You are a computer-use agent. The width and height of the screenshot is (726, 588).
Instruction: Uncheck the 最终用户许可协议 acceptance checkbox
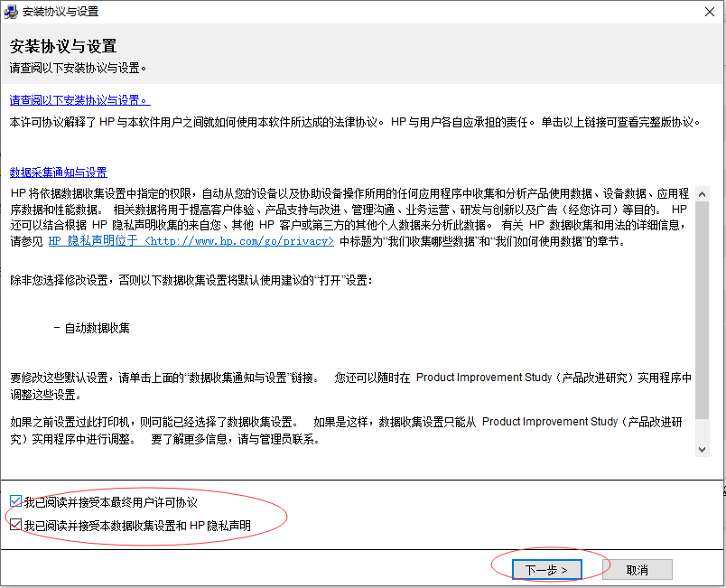[x=15, y=502]
